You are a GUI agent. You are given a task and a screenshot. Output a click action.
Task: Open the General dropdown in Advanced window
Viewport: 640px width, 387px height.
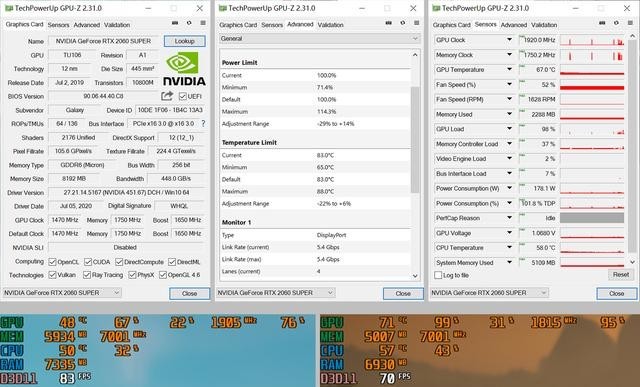tap(319, 39)
